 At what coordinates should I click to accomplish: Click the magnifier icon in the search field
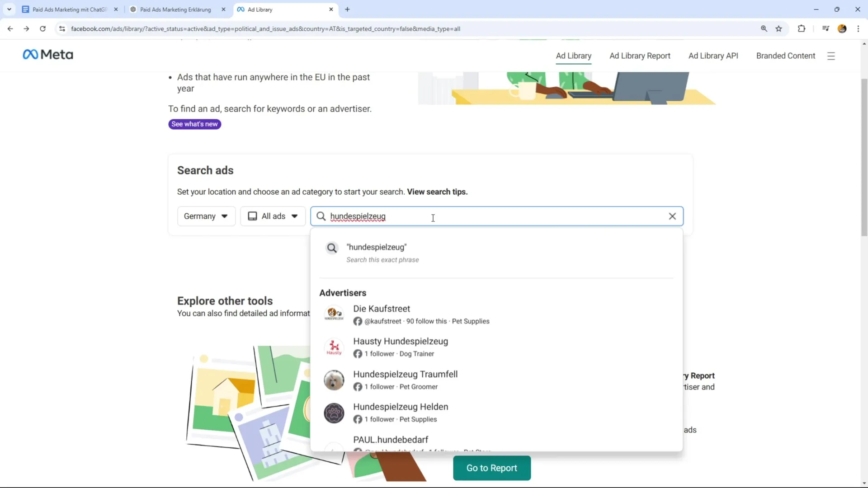point(321,216)
